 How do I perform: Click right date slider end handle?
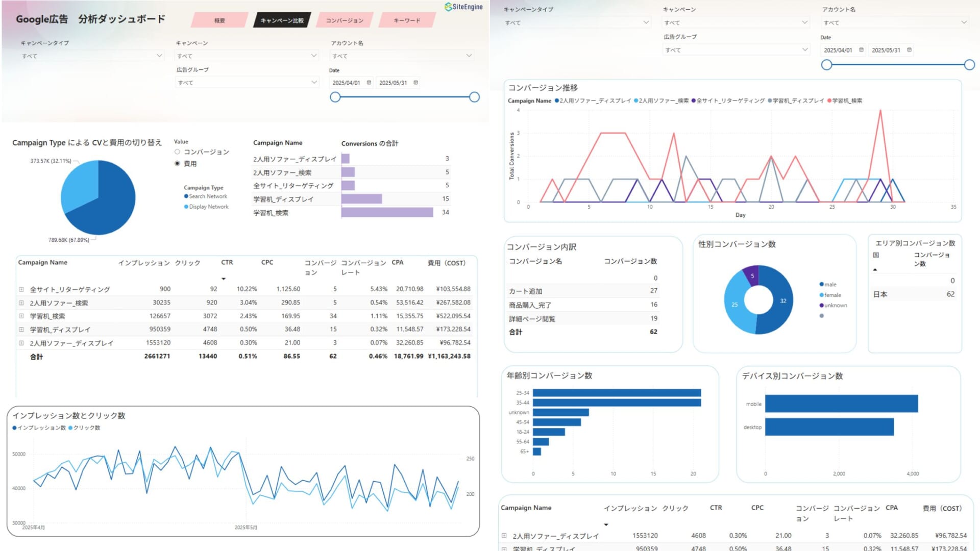click(x=969, y=65)
